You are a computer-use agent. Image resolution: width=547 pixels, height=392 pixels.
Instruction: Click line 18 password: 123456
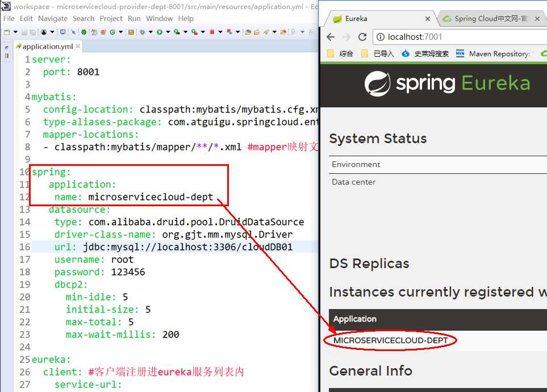pyautogui.click(x=99, y=272)
